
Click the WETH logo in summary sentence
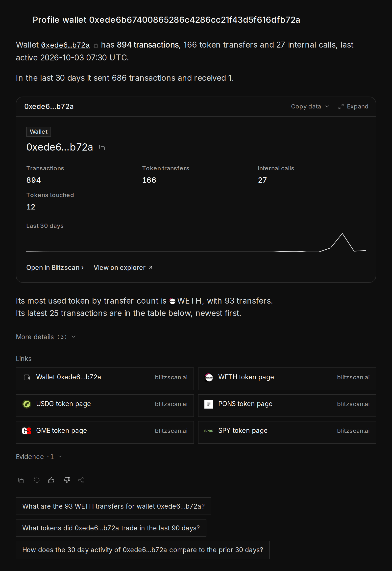coord(172,301)
